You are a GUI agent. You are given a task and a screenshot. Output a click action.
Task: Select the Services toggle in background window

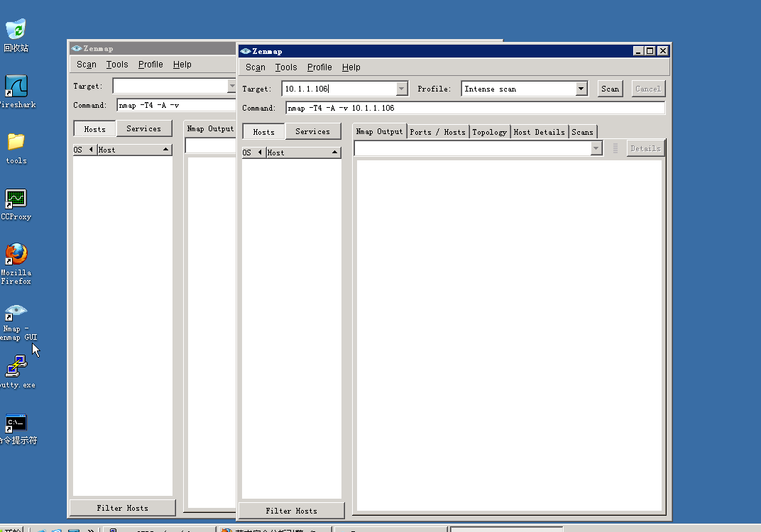tap(143, 128)
